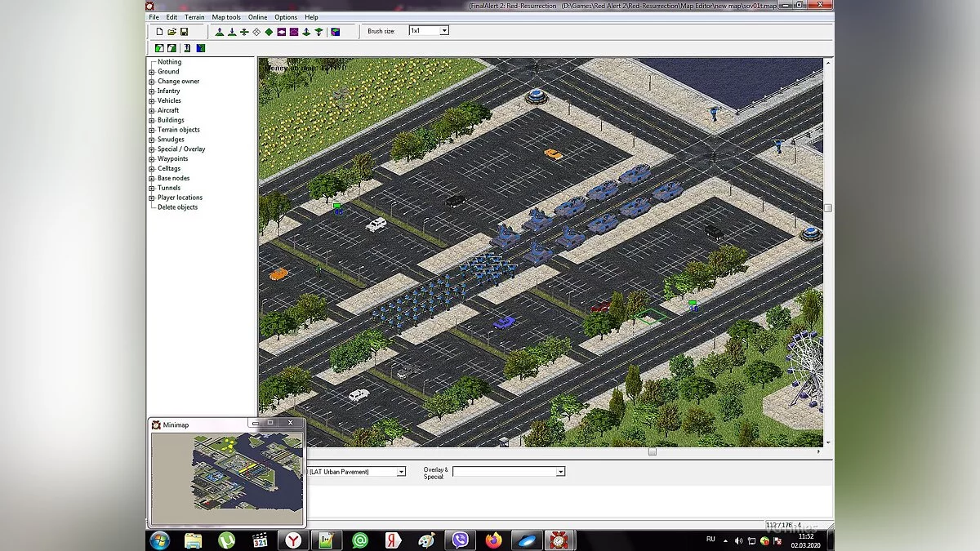980x551 pixels.
Task: Click second green cliff-back toolbar icon
Action: pos(172,48)
